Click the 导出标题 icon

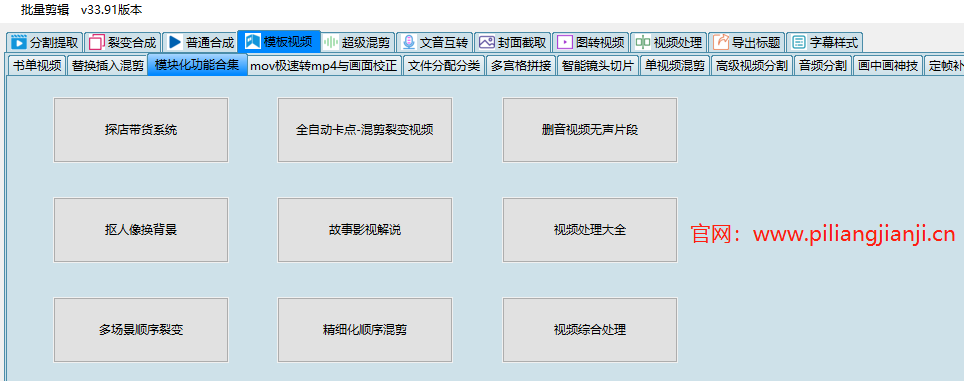pos(721,42)
